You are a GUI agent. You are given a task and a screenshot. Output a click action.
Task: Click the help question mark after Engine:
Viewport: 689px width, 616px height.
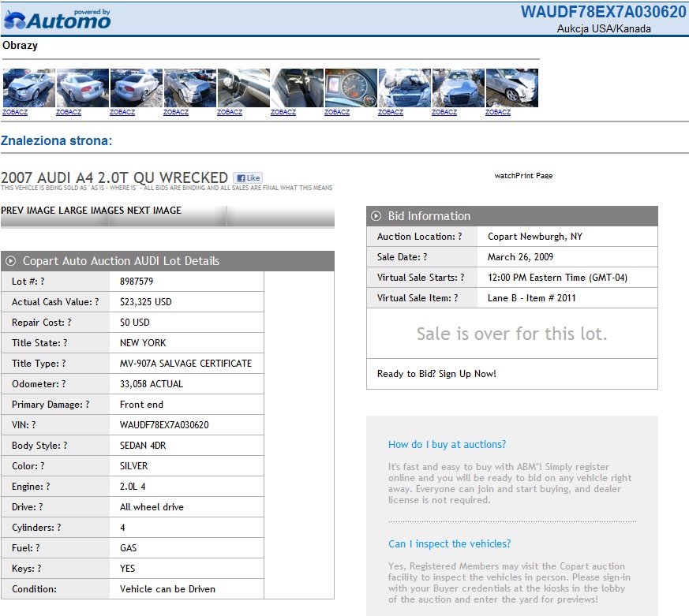(47, 487)
